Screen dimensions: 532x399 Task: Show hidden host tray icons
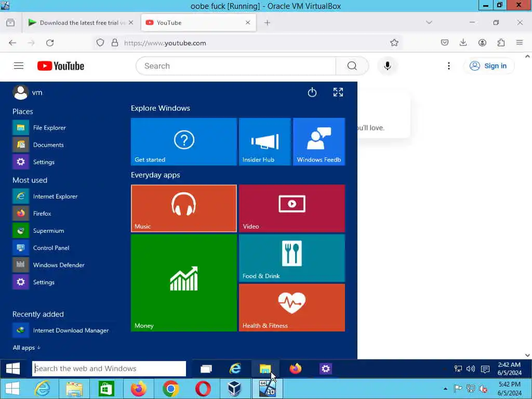(445, 389)
